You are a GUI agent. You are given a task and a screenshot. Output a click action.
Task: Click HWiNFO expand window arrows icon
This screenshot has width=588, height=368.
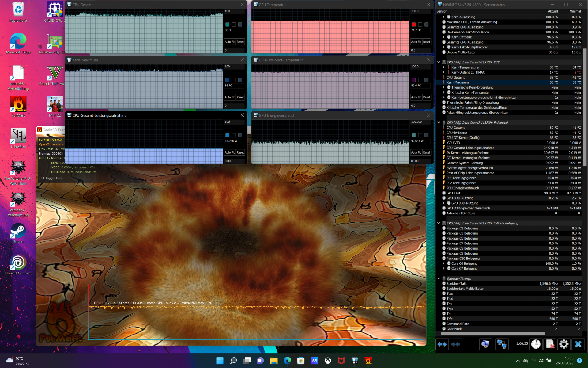point(442,344)
